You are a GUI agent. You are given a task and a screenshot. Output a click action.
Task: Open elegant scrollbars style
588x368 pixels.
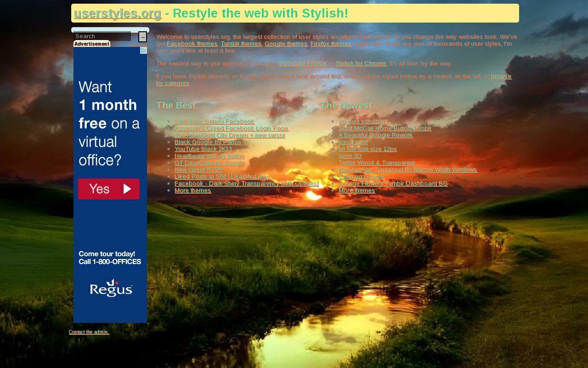coord(363,121)
